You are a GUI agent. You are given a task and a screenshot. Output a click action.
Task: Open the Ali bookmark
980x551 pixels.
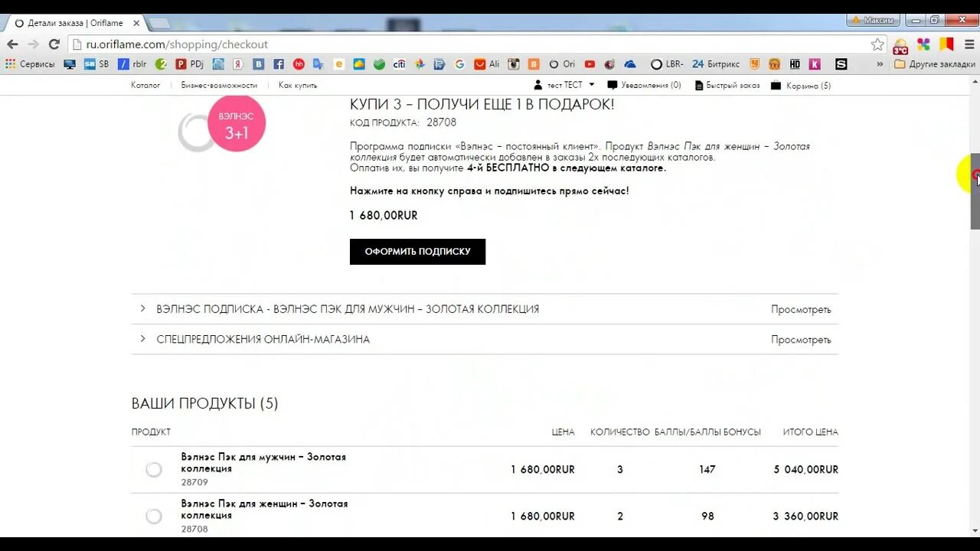point(487,64)
